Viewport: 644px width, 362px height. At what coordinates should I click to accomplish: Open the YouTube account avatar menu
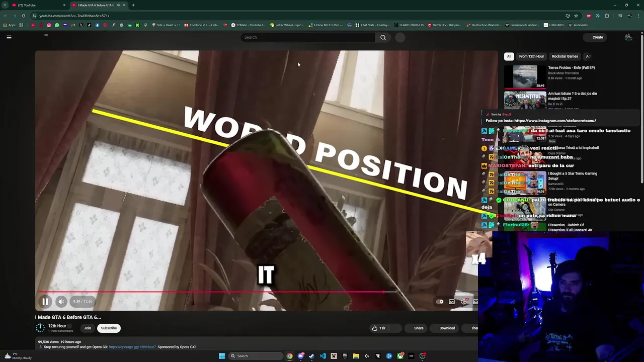pyautogui.click(x=628, y=37)
